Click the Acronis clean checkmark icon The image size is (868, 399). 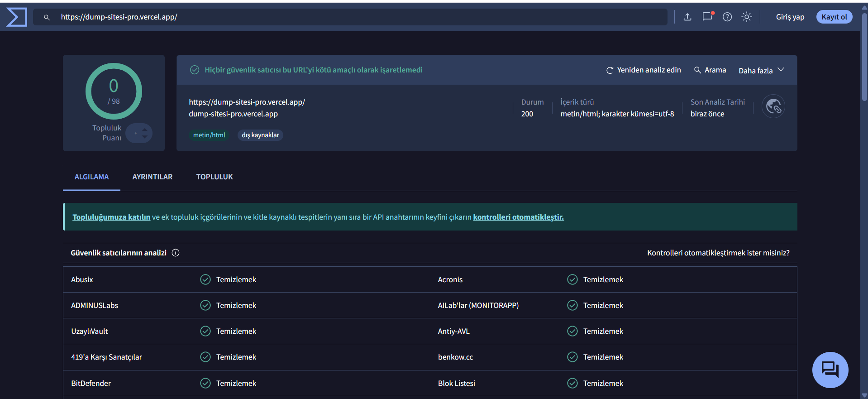tap(572, 279)
